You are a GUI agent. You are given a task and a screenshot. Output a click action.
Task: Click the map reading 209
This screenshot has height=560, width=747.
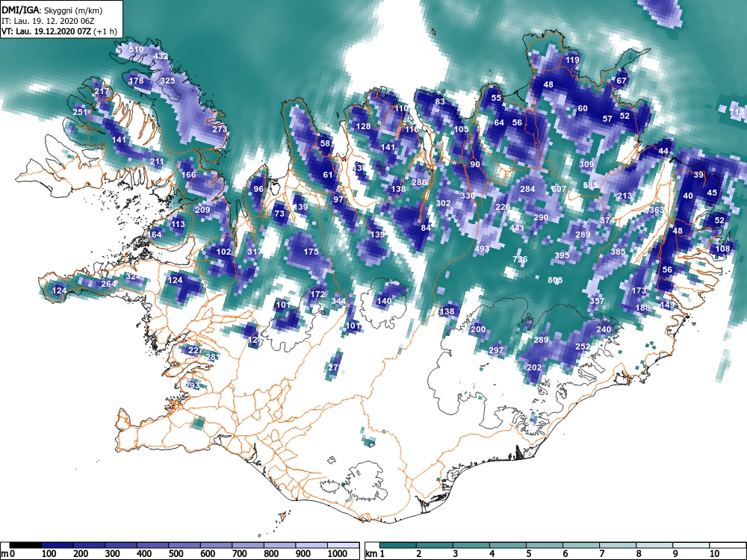point(202,210)
